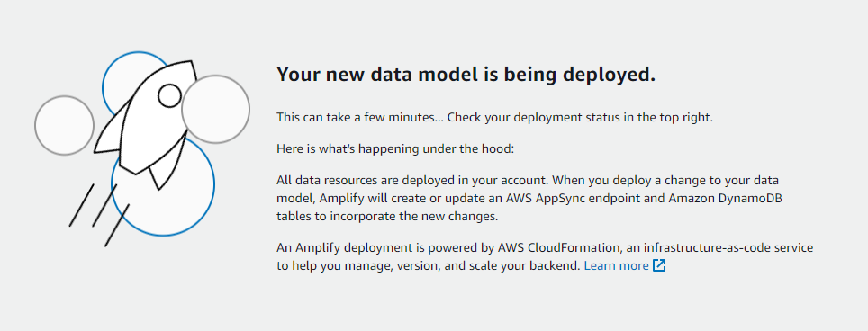Click the 'Your new data model is being deployed' heading
This screenshot has height=331, width=868.
coord(466,74)
